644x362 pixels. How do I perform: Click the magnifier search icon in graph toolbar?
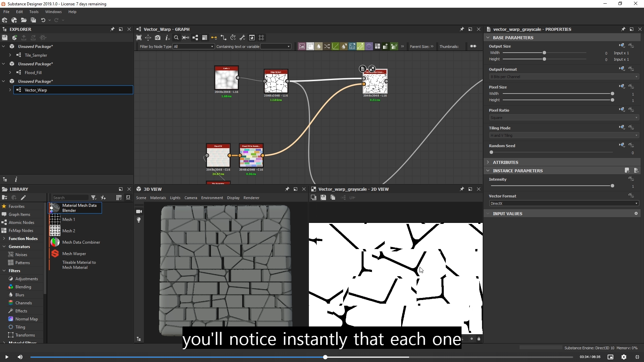click(x=176, y=38)
